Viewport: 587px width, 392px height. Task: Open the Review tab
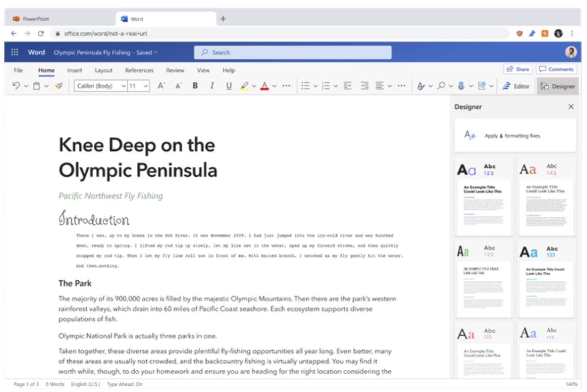pyautogui.click(x=175, y=70)
